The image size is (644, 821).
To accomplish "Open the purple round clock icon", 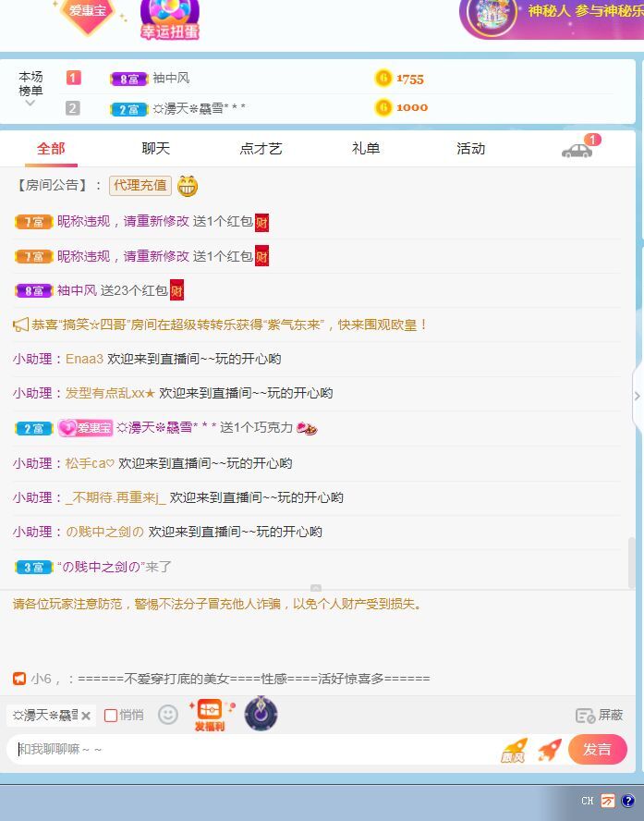I will [x=261, y=714].
